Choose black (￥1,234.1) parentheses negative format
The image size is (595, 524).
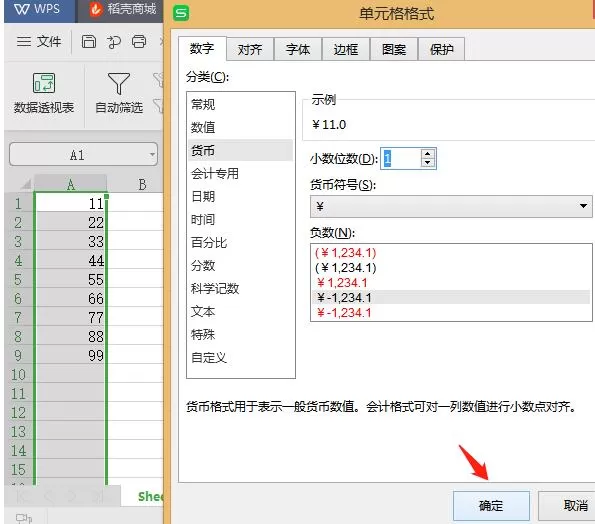coord(451,268)
